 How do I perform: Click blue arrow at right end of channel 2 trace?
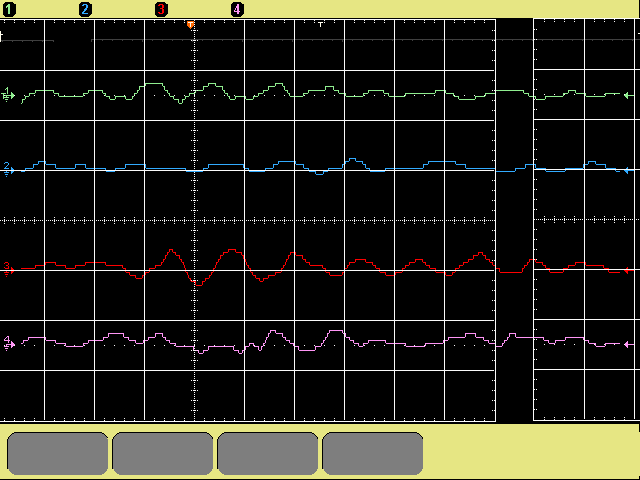click(x=629, y=170)
